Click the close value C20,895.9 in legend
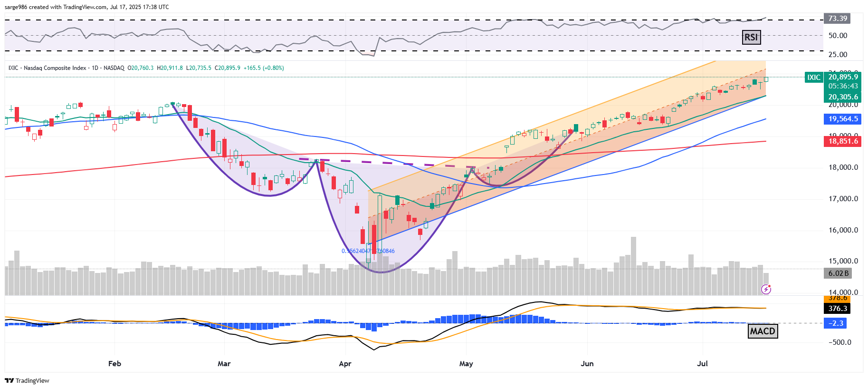 [x=228, y=68]
